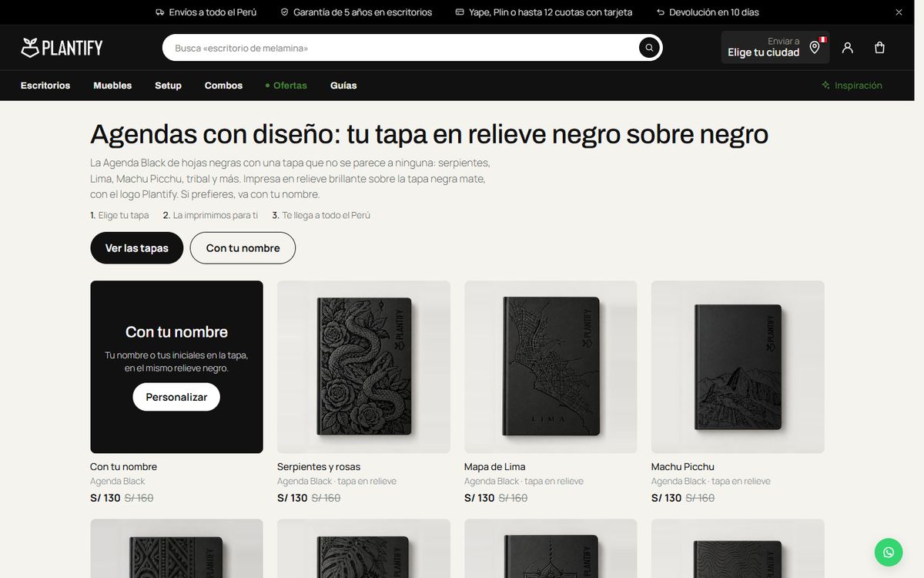Open the Escritorios menu
The height and width of the screenshot is (578, 924).
click(45, 86)
